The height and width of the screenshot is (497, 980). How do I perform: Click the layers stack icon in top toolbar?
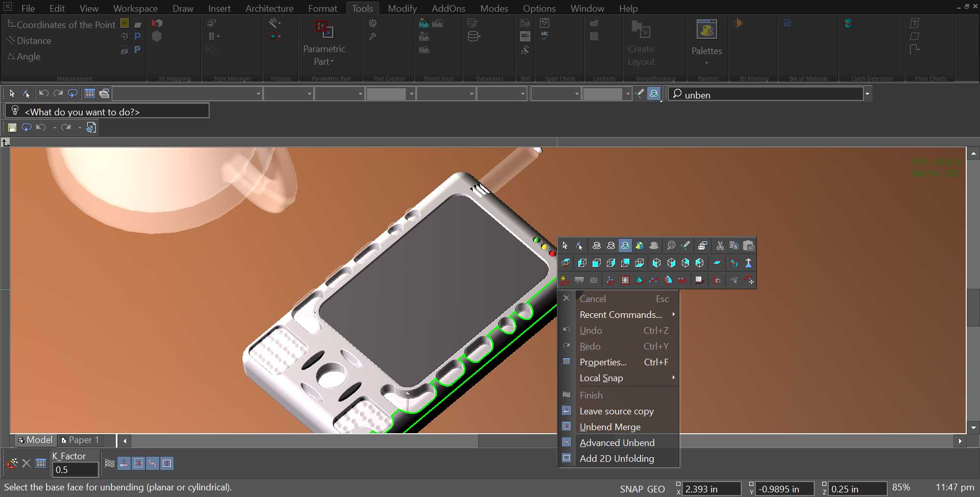pyautogui.click(x=104, y=93)
